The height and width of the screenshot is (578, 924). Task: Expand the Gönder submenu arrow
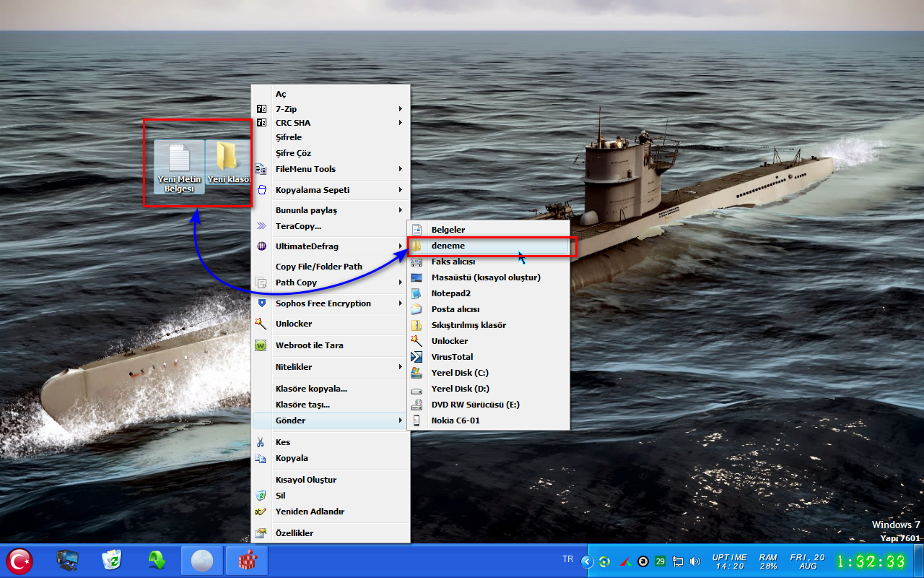401,420
